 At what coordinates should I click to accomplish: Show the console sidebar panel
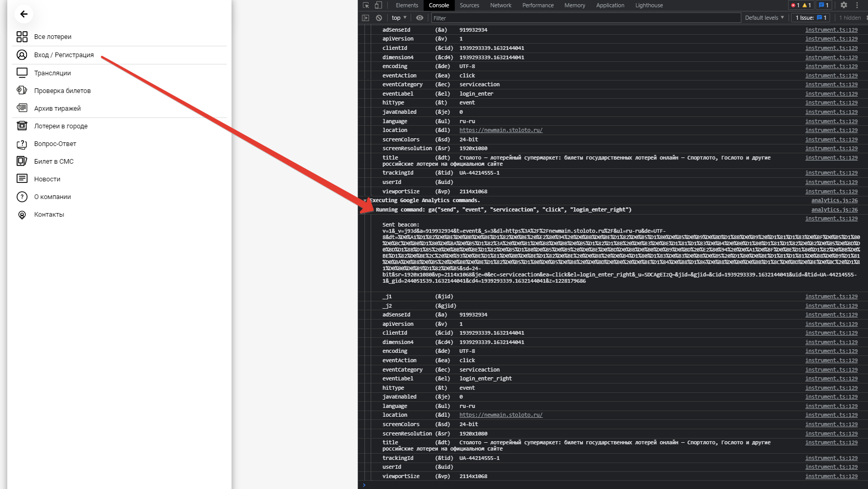pos(365,18)
